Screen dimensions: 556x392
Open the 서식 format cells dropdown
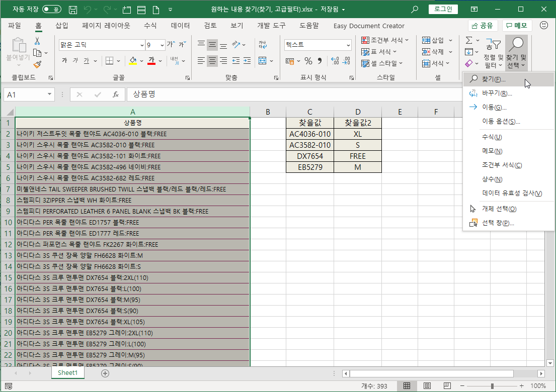coord(436,63)
